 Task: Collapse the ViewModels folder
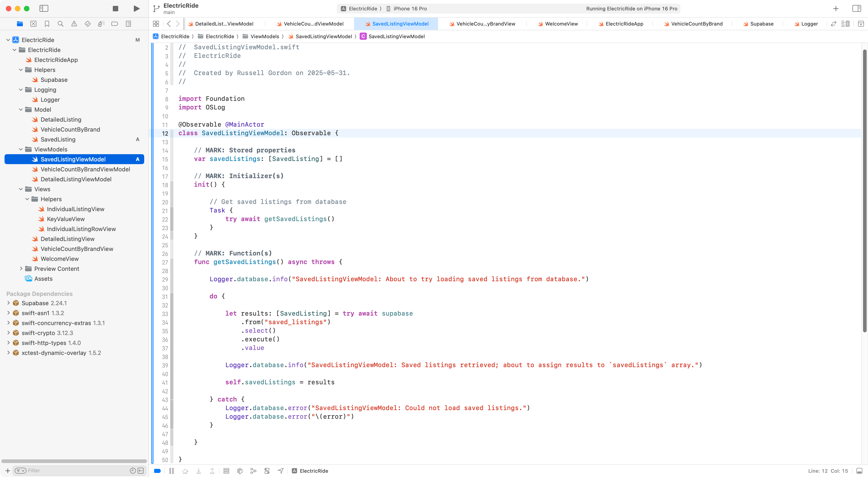(x=21, y=149)
